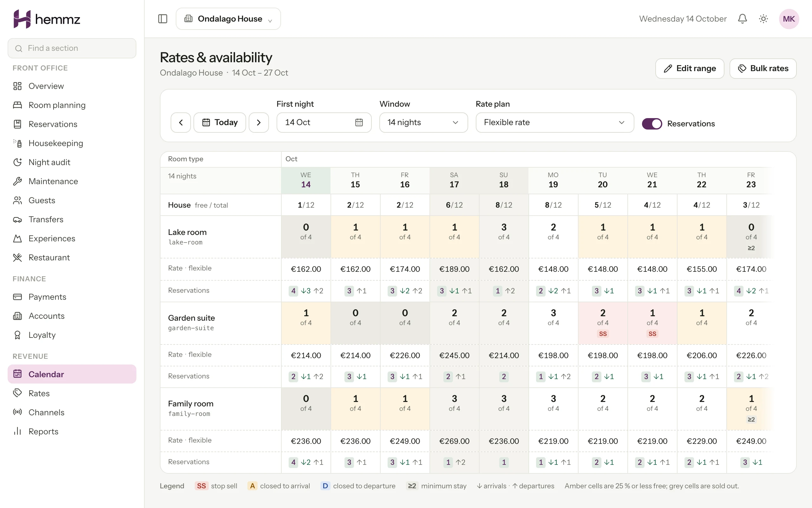Click the First night 14 Oct field
812x508 pixels.
324,122
